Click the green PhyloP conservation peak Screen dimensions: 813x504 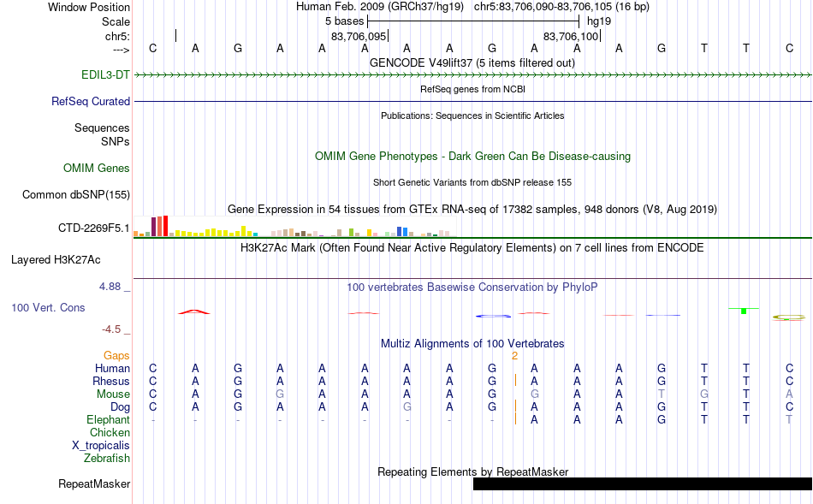(744, 310)
